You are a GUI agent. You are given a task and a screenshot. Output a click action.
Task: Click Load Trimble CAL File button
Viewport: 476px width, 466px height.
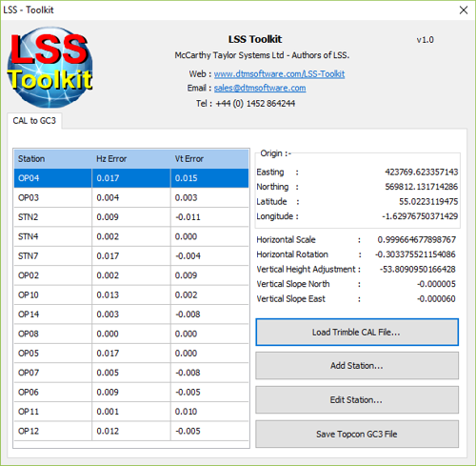357,332
